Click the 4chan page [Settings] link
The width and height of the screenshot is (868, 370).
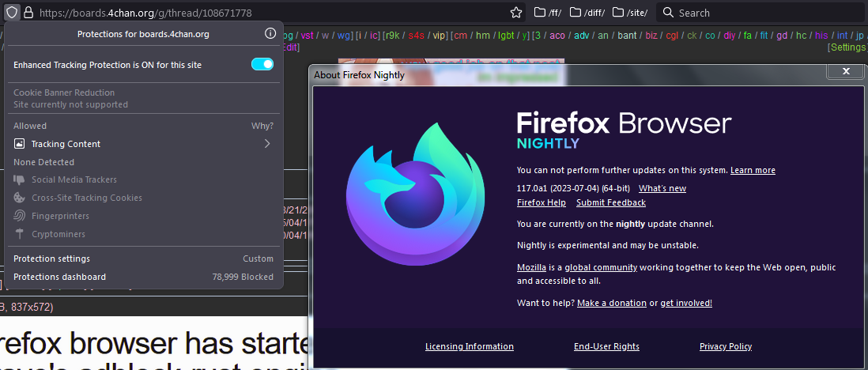click(847, 47)
